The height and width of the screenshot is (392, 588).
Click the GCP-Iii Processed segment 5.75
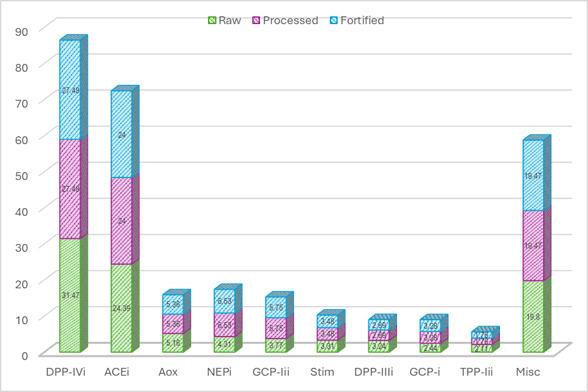(x=276, y=328)
